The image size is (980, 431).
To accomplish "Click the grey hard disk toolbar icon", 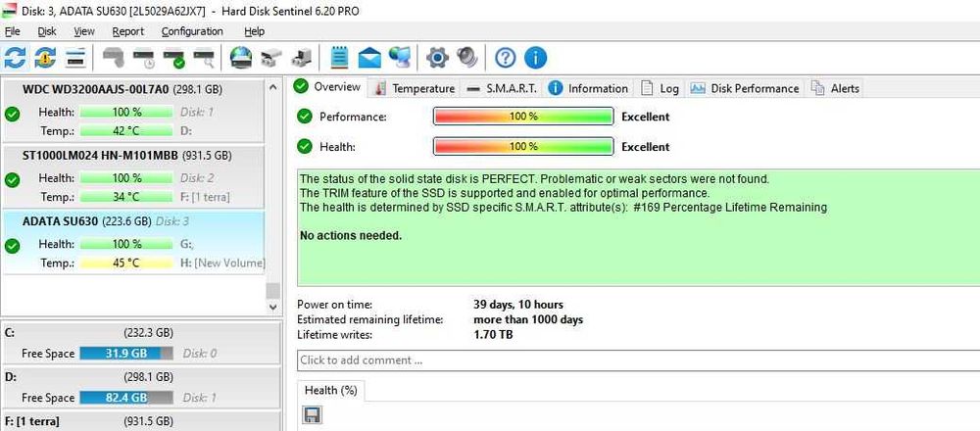I will 113,58.
